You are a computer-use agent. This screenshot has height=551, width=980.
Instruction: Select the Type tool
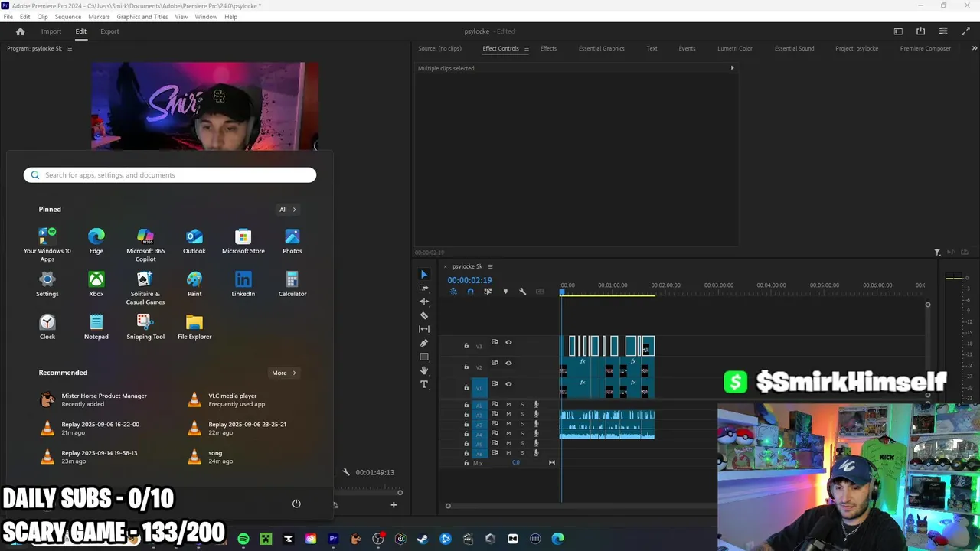[424, 384]
